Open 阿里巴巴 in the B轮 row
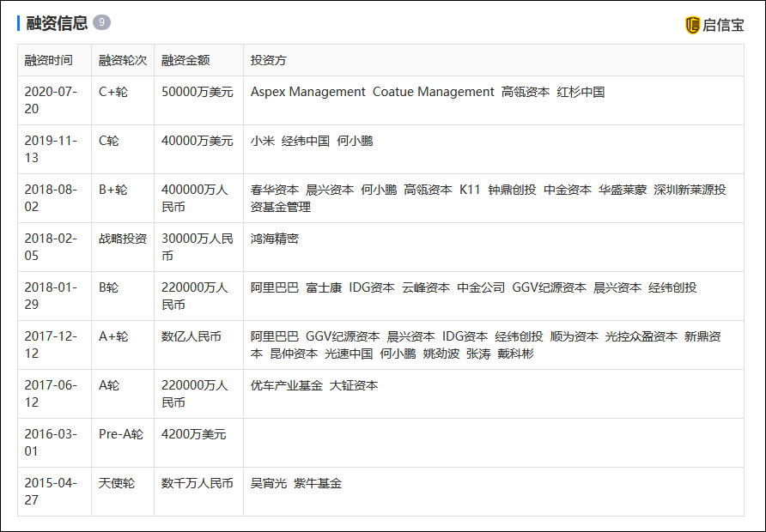The width and height of the screenshot is (766, 532). [x=275, y=287]
